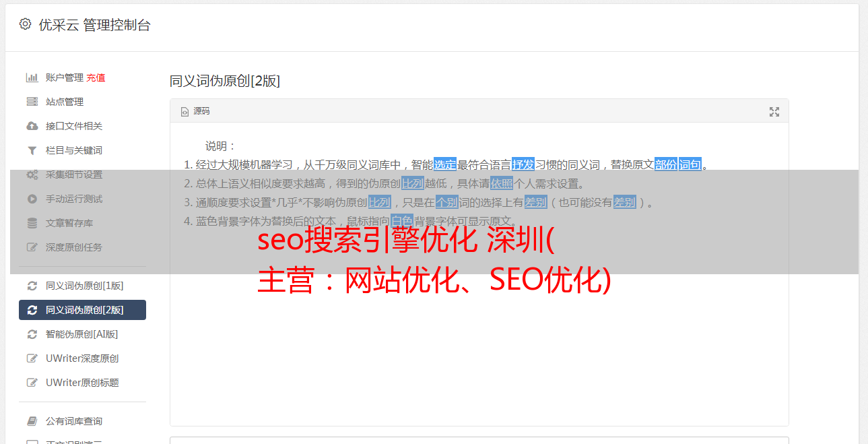Click the UWriter深度原创 edit icon
This screenshot has height=444, width=868.
click(32, 358)
